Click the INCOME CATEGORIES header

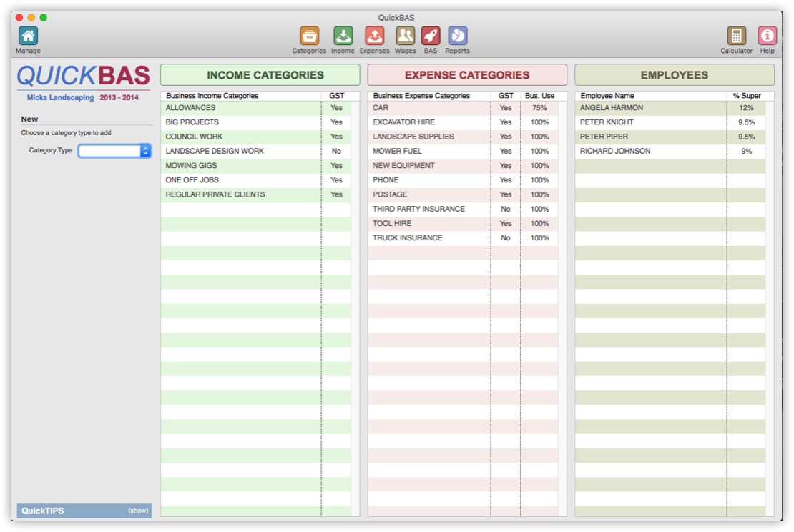[x=260, y=74]
